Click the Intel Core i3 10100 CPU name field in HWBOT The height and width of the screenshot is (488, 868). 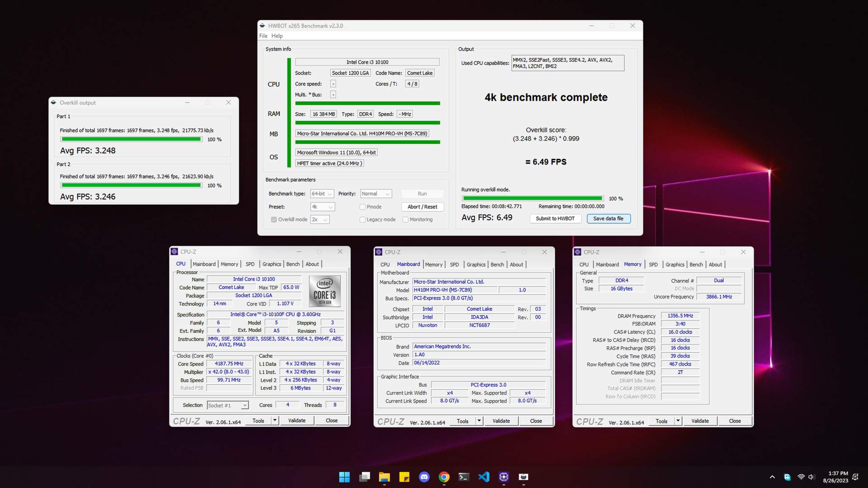click(x=368, y=62)
